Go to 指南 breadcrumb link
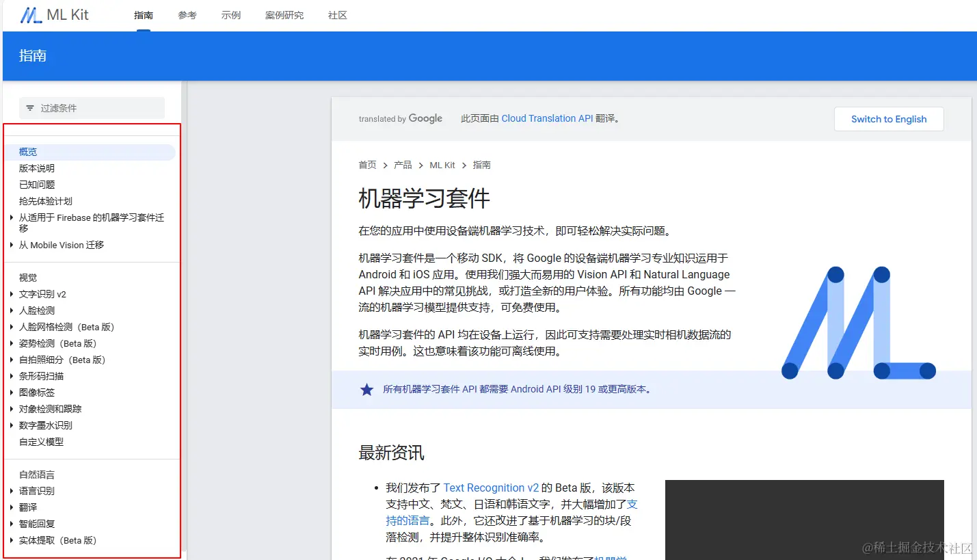Viewport: 977px width, 560px height. (482, 165)
